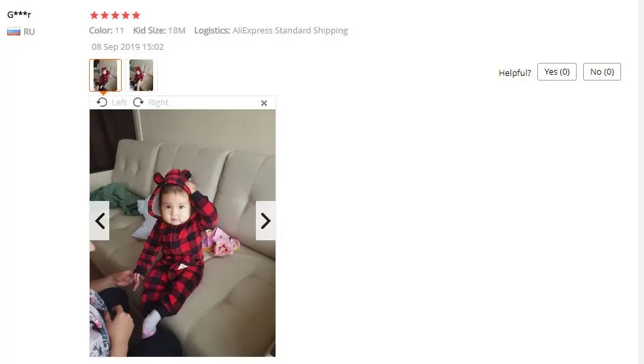The width and height of the screenshot is (644, 364).
Task: Select the second review photo thumbnail
Action: 141,75
